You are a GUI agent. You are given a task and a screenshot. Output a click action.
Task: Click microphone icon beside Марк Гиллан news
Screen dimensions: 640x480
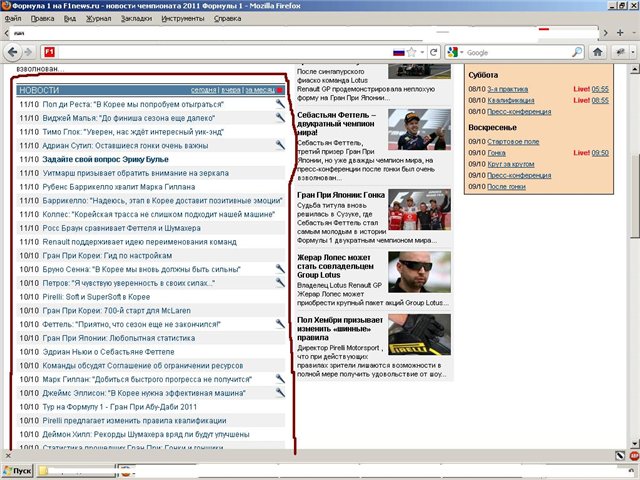click(x=280, y=379)
